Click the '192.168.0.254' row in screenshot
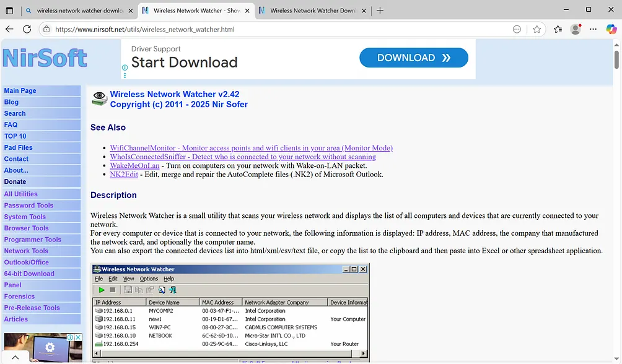The image size is (622, 364). (230, 344)
